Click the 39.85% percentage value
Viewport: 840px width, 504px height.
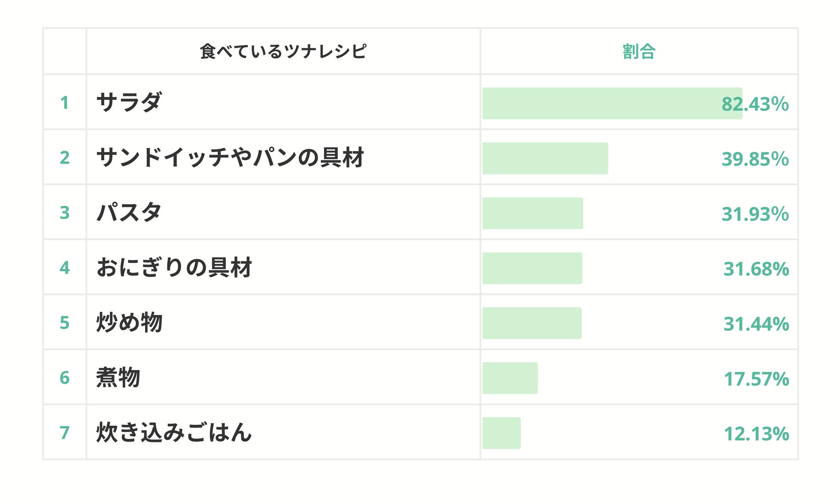pyautogui.click(x=755, y=159)
